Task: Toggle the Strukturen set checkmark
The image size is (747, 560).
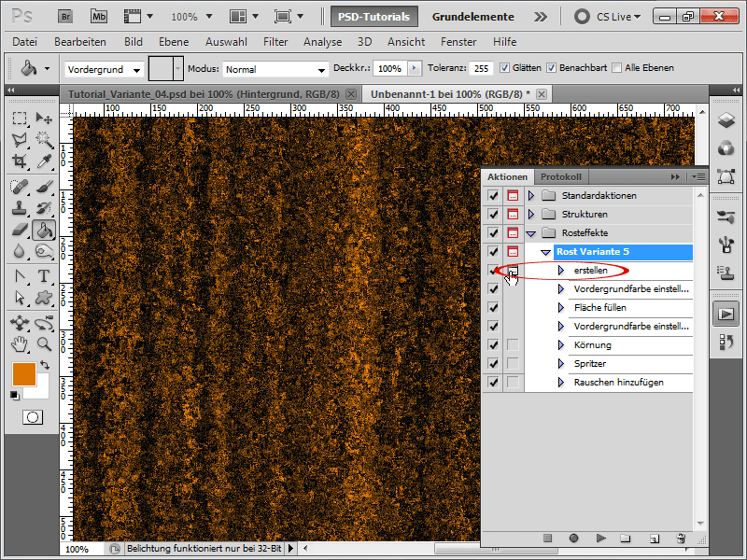Action: [x=493, y=215]
